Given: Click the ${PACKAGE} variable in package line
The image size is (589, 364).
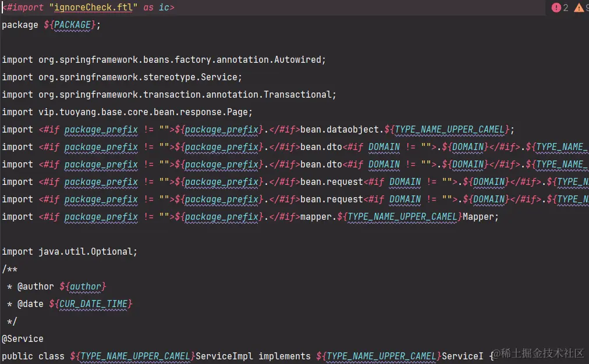Looking at the screenshot, I should click(x=70, y=25).
